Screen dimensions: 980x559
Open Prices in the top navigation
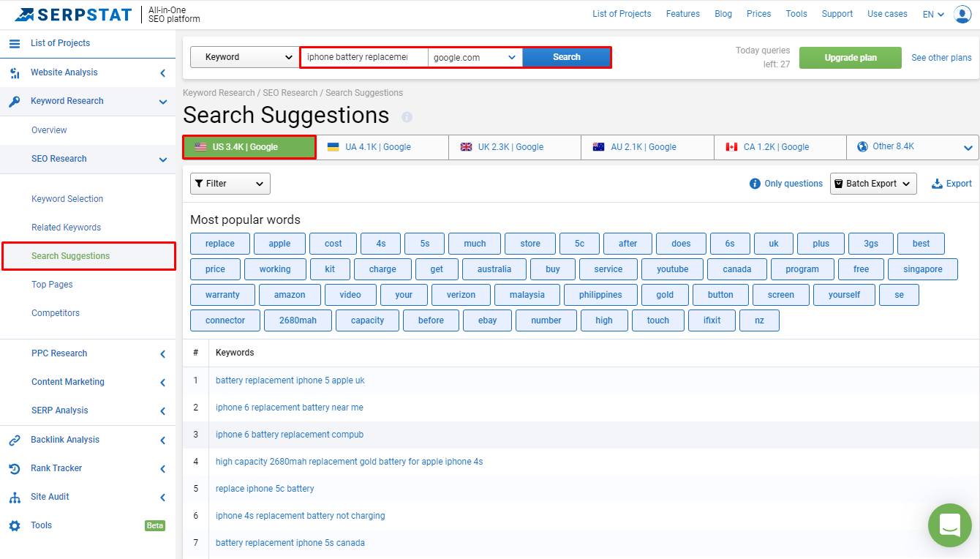(x=759, y=14)
